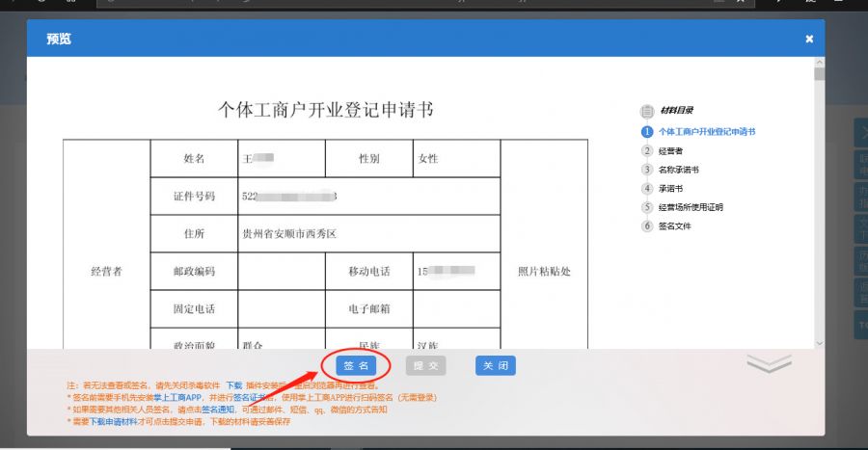This screenshot has height=450, width=868.
Task: Click the step 2 numbered circle
Action: [646, 150]
